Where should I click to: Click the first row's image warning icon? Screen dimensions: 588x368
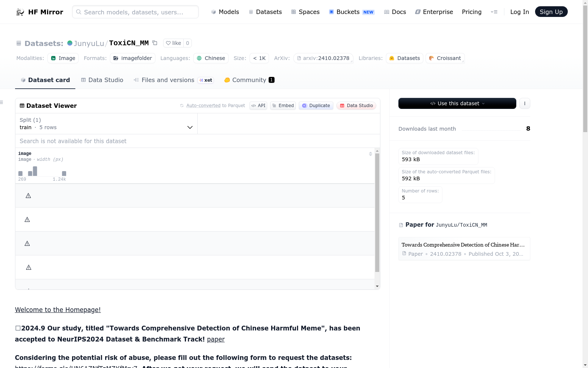click(28, 195)
